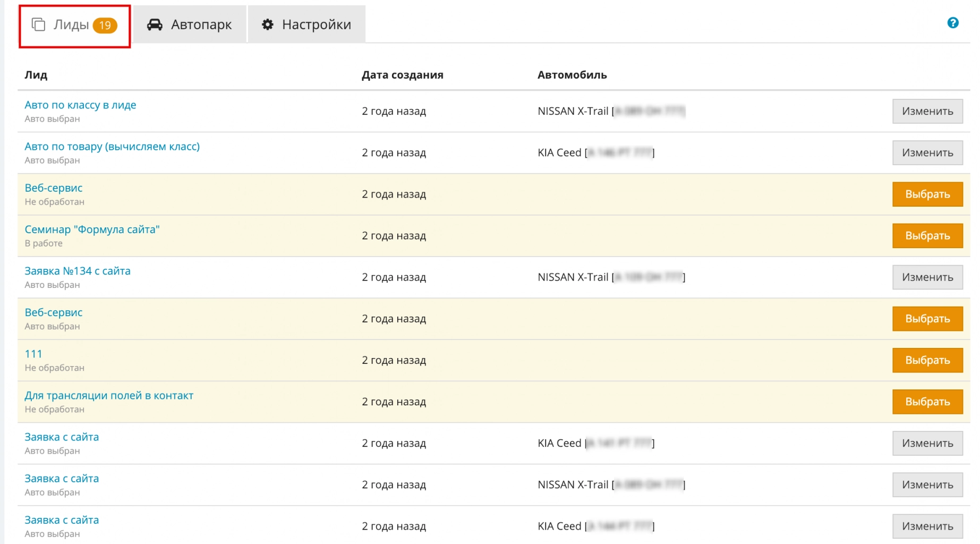Image resolution: width=980 pixels, height=544 pixels.
Task: Open the lead named 111
Action: pos(33,354)
